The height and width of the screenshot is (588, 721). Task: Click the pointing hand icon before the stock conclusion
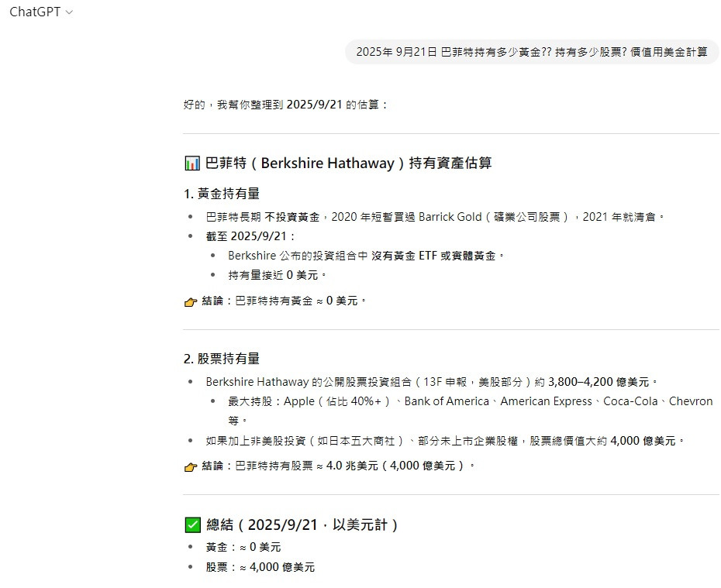[191, 466]
